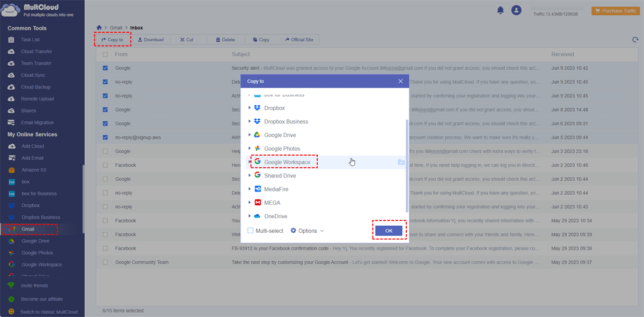The image size is (644, 317).
Task: Expand the Dropbox tree node arrow
Action: pyautogui.click(x=250, y=108)
